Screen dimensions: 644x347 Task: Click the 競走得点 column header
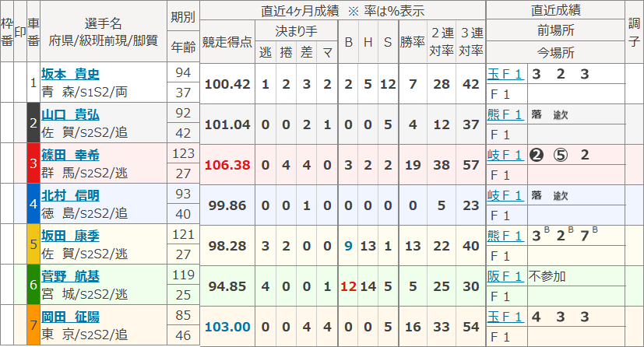point(227,41)
